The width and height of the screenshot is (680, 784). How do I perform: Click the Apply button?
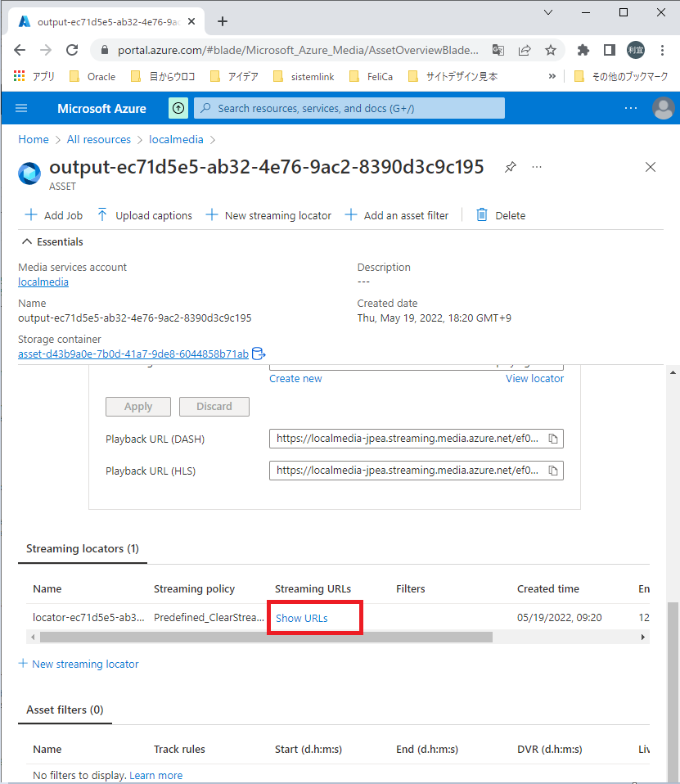(x=138, y=407)
